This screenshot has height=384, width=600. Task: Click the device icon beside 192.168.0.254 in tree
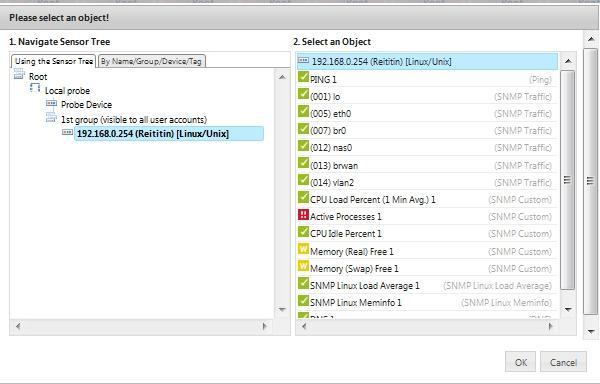click(67, 132)
